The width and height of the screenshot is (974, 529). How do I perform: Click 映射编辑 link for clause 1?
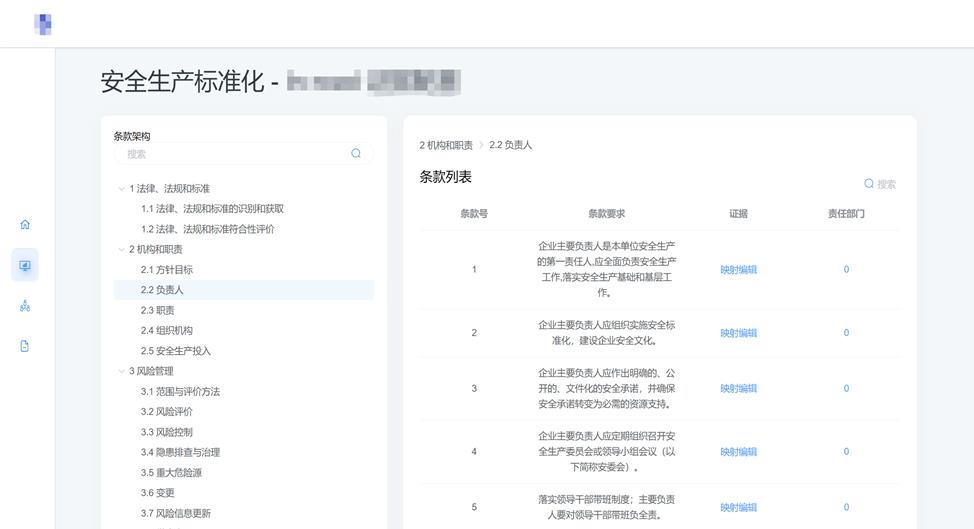point(738,270)
